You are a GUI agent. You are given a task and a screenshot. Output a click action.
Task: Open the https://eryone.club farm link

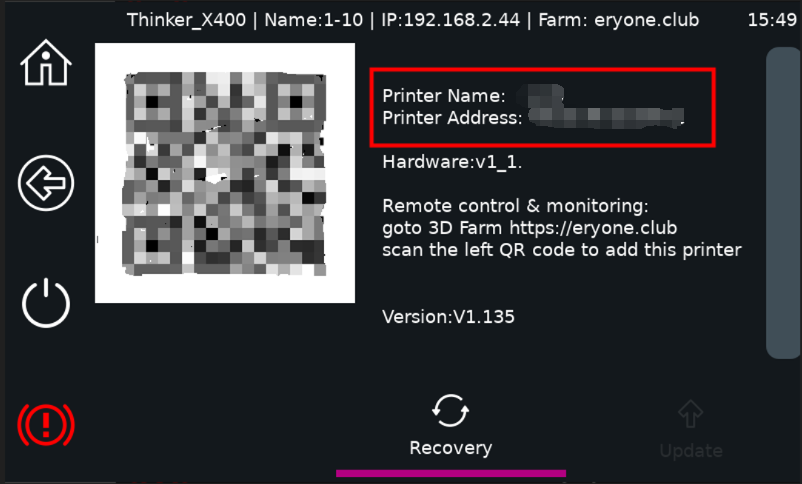[593, 228]
